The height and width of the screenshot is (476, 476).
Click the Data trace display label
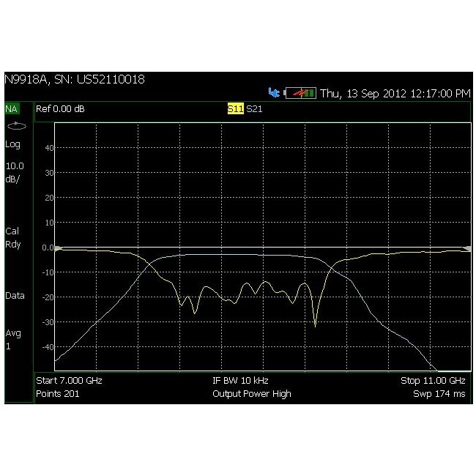(x=15, y=296)
